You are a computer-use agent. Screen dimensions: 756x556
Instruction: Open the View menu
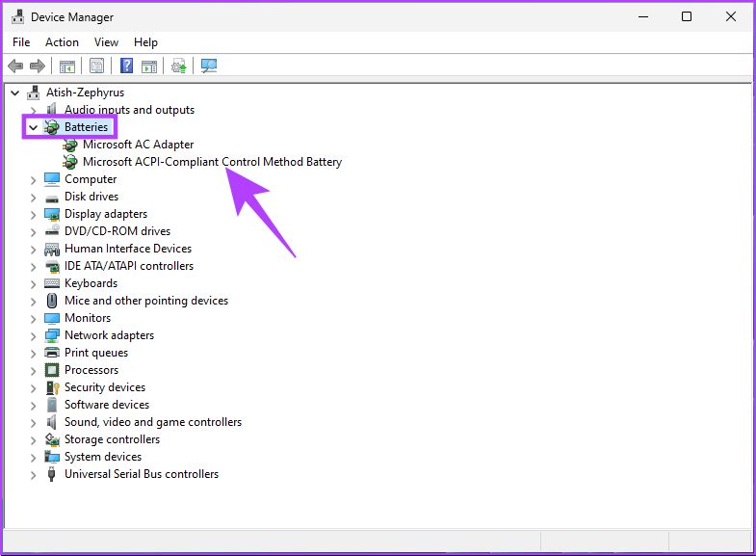click(x=106, y=42)
